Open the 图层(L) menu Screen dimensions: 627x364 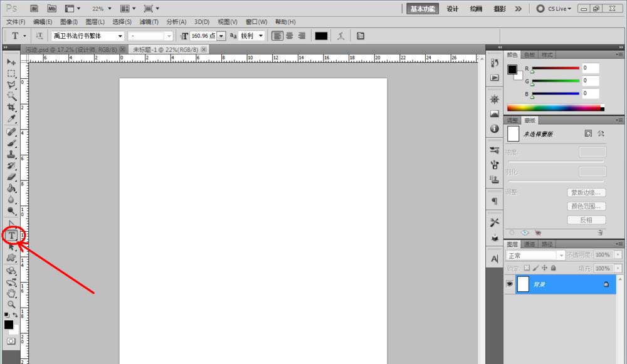95,22
